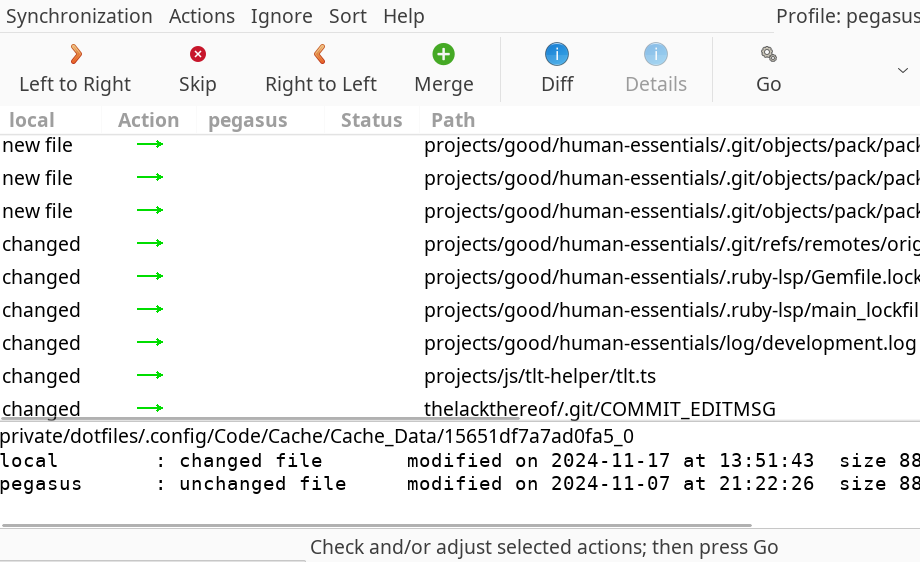Click the Right to Left arrow icon
This screenshot has height=562, width=920.
pyautogui.click(x=320, y=54)
